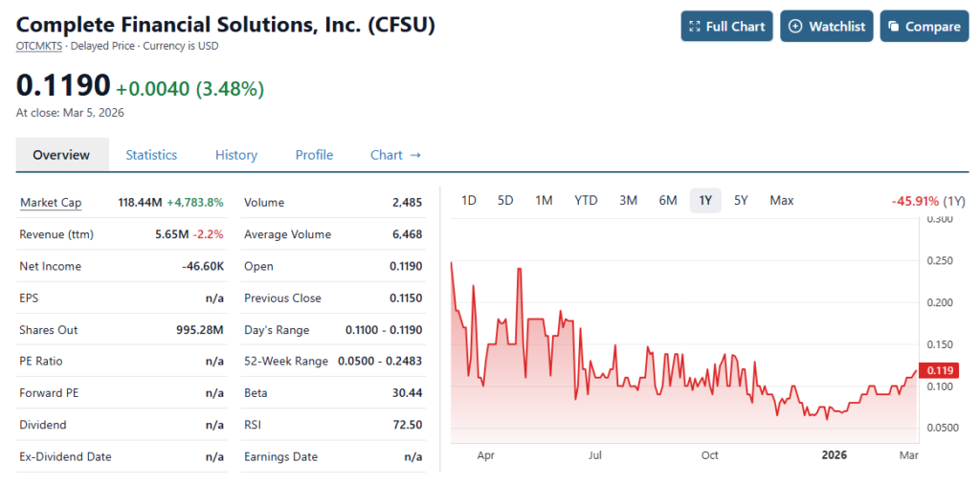
Task: Choose the 1M chart period
Action: click(544, 200)
